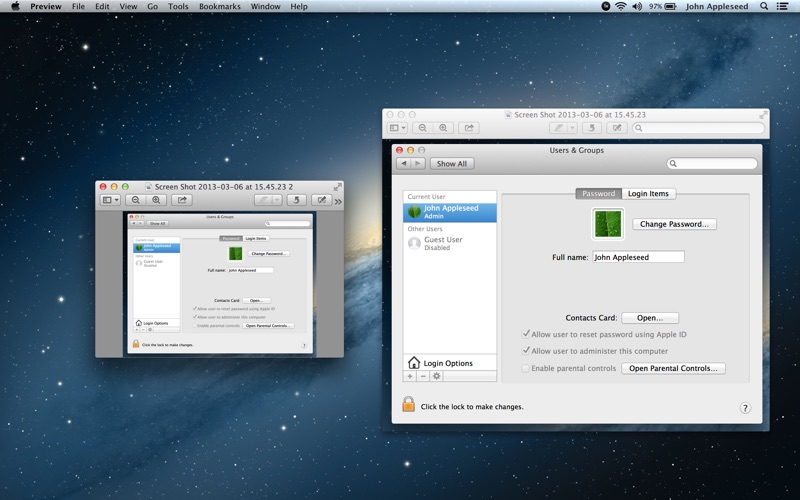Select the annotate pen tool in small Preview window
This screenshot has height=500, width=800.
click(263, 200)
